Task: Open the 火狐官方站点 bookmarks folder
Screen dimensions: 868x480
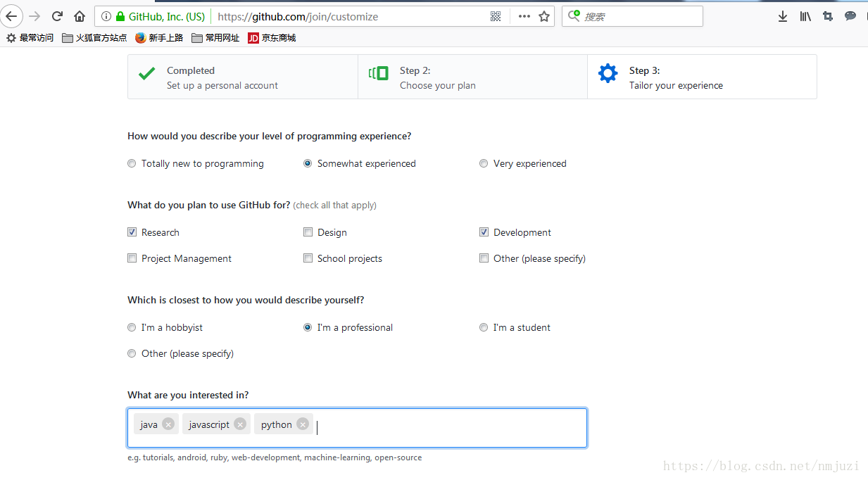Action: [x=94, y=38]
